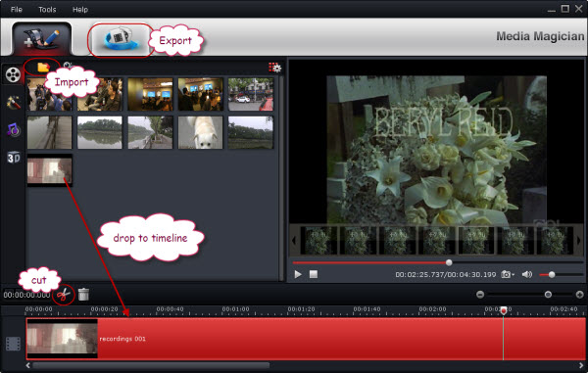Stop the preview playback
The height and width of the screenshot is (373, 588).
click(314, 274)
